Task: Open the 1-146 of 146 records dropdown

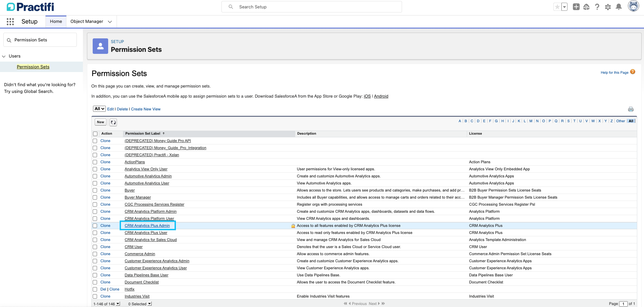Action: point(118,304)
